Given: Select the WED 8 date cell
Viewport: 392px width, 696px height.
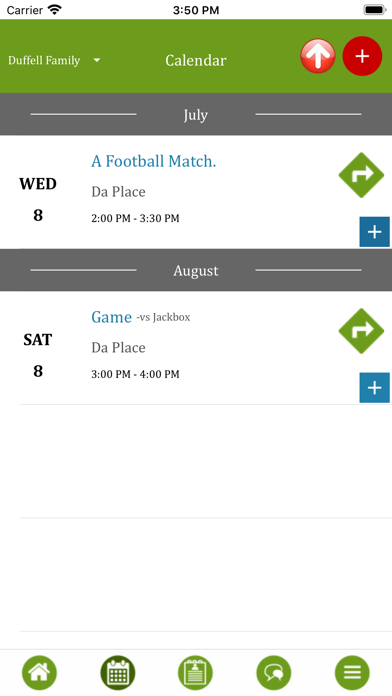Looking at the screenshot, I should (x=38, y=199).
